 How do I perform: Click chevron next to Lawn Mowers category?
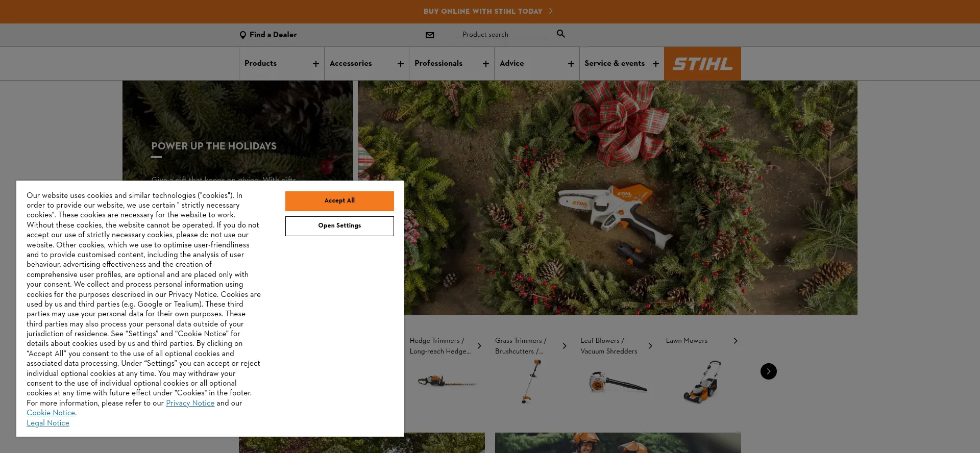pos(736,341)
